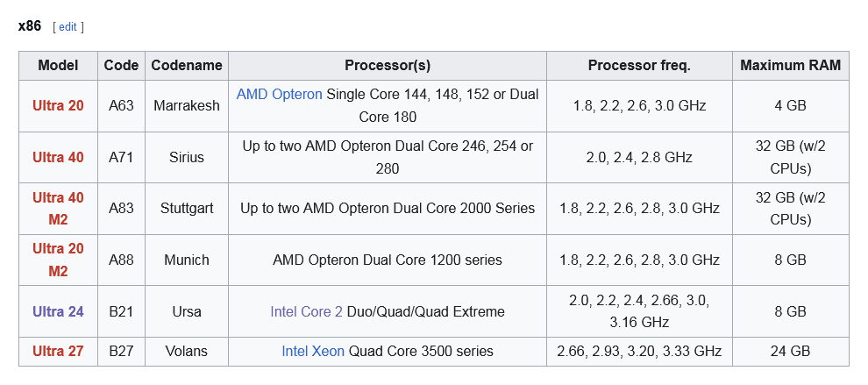Click the B27 code cell
This screenshot has width=868, height=385.
point(121,352)
